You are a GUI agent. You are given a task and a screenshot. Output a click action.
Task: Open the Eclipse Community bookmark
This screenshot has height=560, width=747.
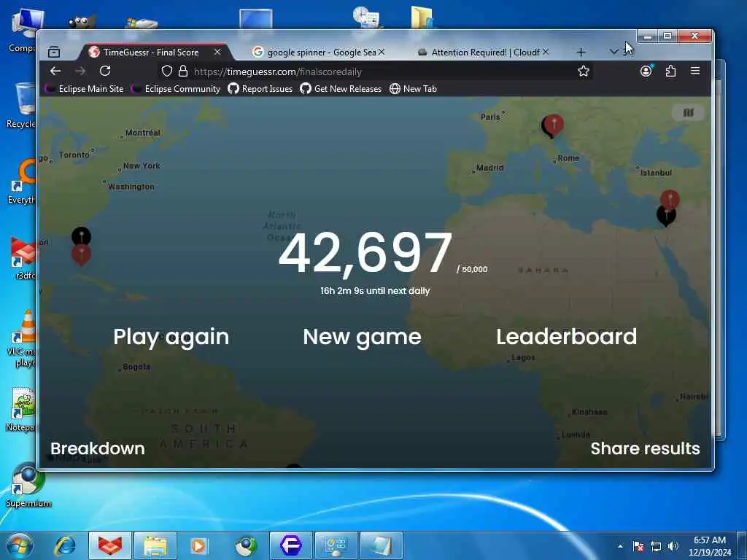pos(176,88)
